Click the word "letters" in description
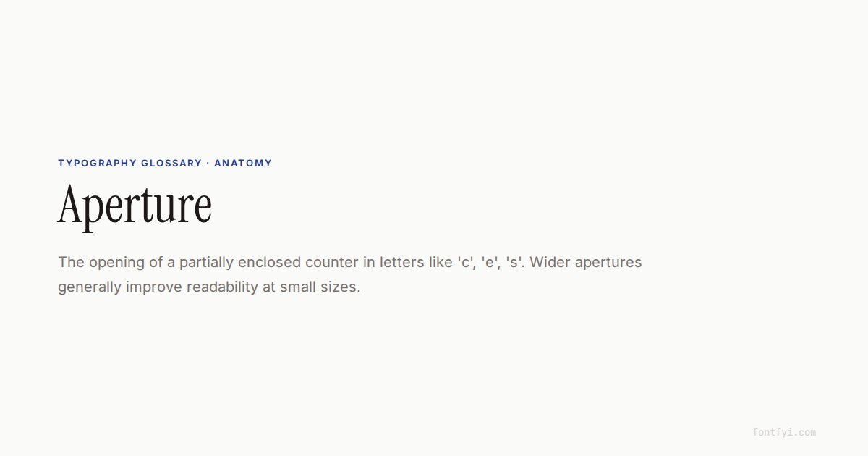868x456 pixels. pyautogui.click(x=403, y=262)
